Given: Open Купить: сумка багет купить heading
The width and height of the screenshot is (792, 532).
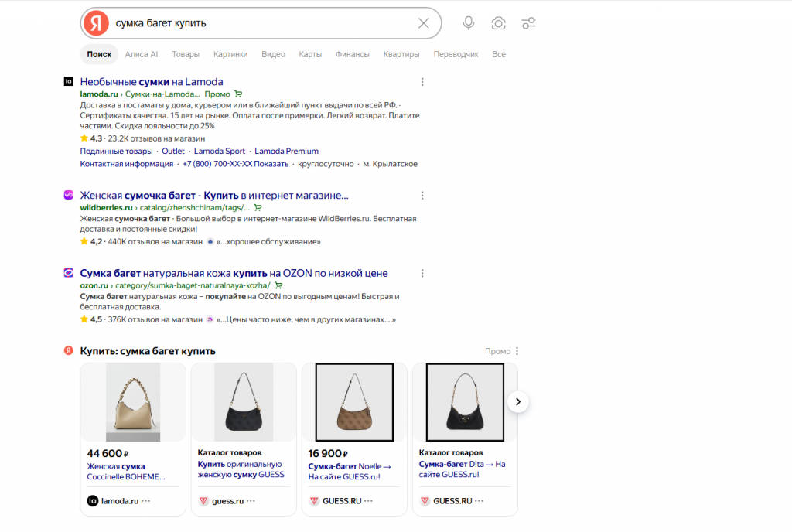Looking at the screenshot, I should [148, 351].
